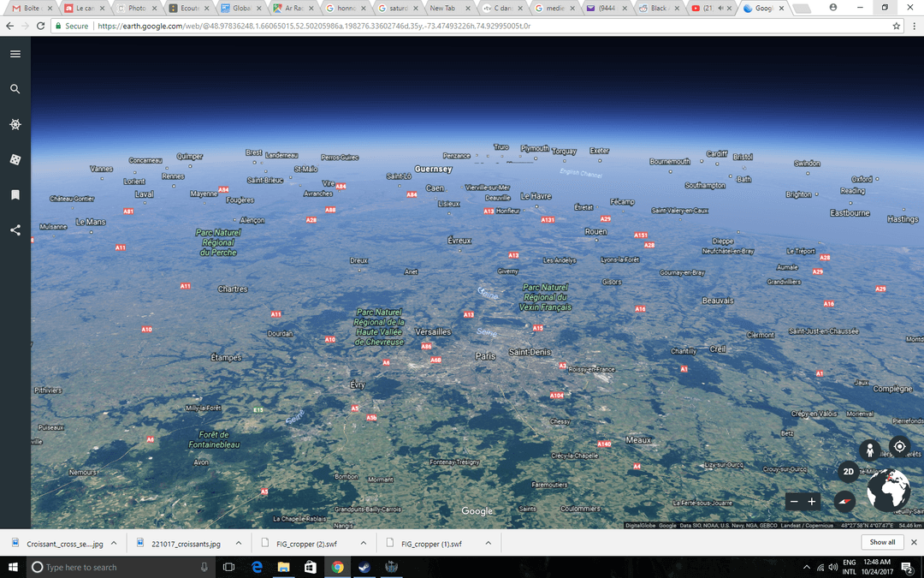Click the My Location target button
The image size is (924, 578).
click(899, 446)
